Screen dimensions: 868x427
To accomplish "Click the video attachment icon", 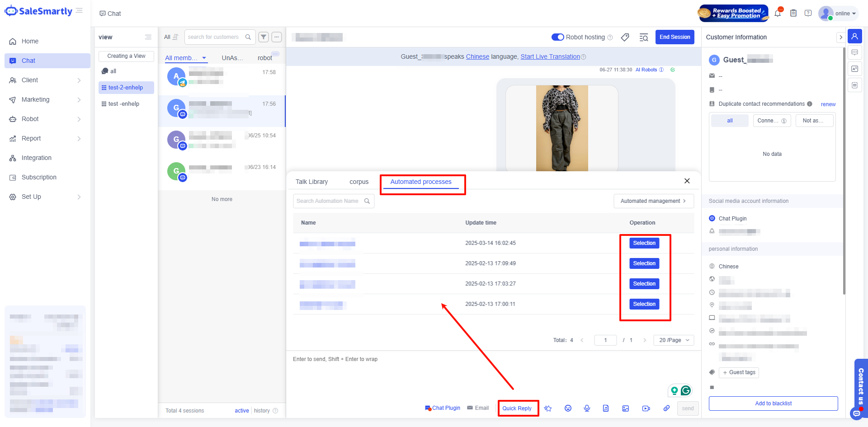I will (x=646, y=408).
